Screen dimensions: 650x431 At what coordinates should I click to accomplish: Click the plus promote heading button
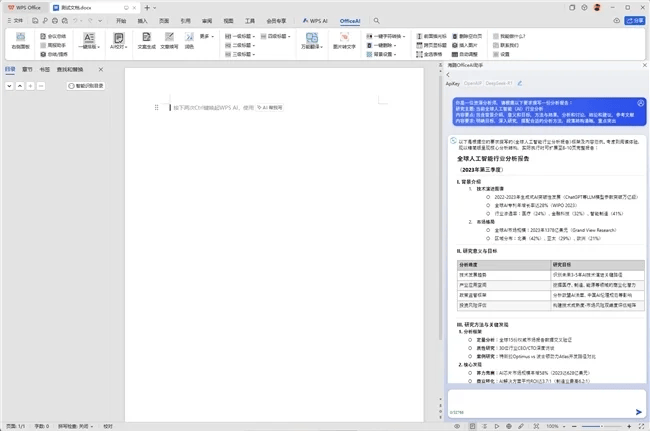(30, 86)
